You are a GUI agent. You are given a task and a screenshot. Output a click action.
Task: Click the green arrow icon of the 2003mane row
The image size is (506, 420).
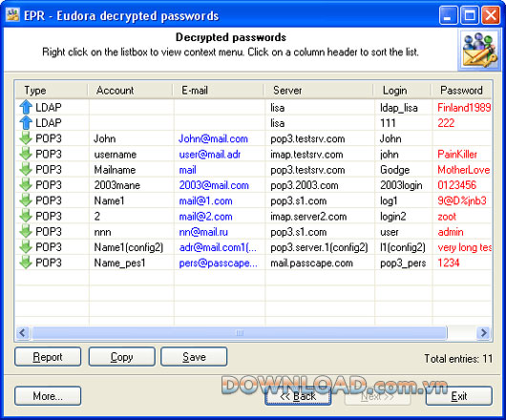[26, 184]
